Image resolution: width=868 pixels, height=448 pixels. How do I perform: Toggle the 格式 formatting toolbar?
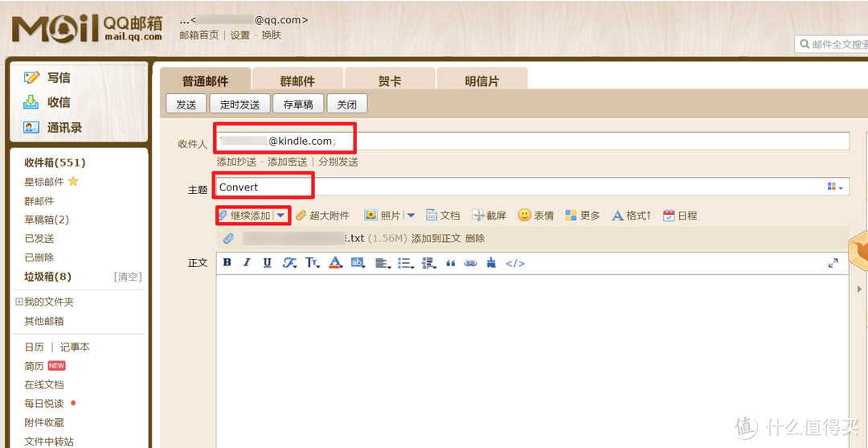click(x=631, y=216)
